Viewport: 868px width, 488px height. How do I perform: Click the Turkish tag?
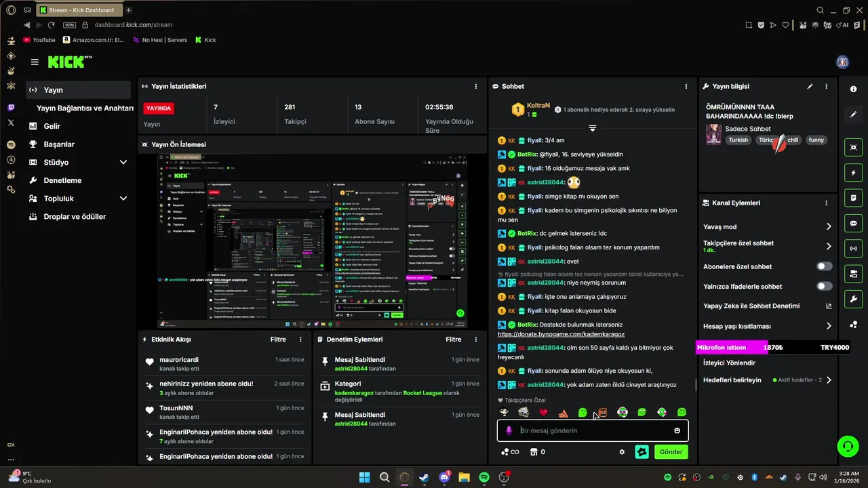click(738, 140)
